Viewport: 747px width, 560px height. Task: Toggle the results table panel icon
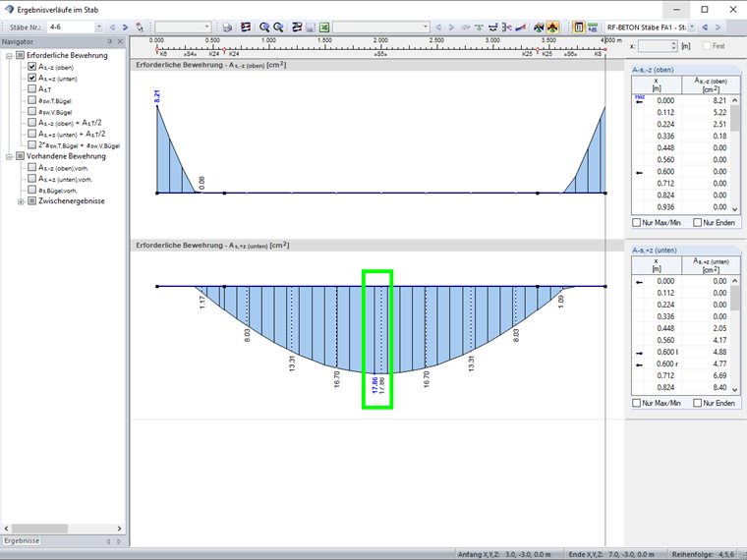coord(578,28)
